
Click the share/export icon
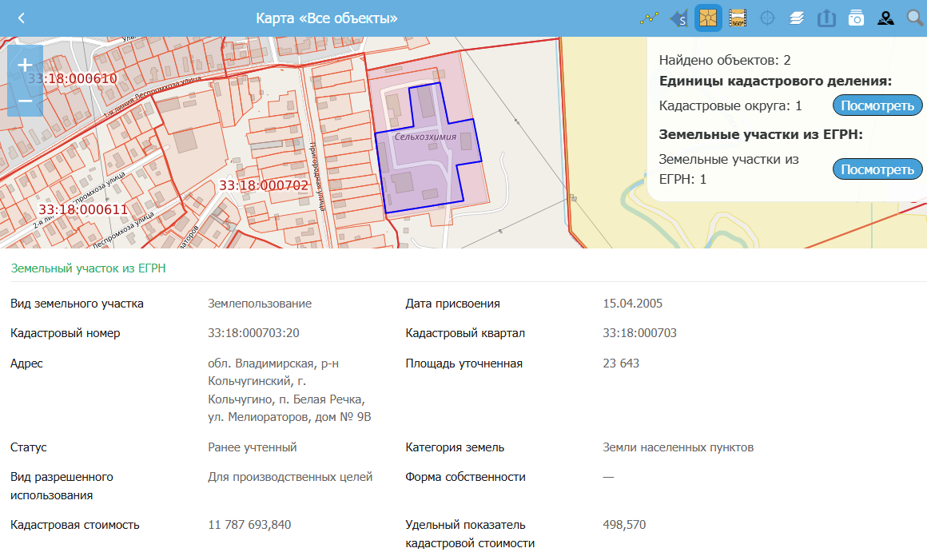[x=826, y=18]
